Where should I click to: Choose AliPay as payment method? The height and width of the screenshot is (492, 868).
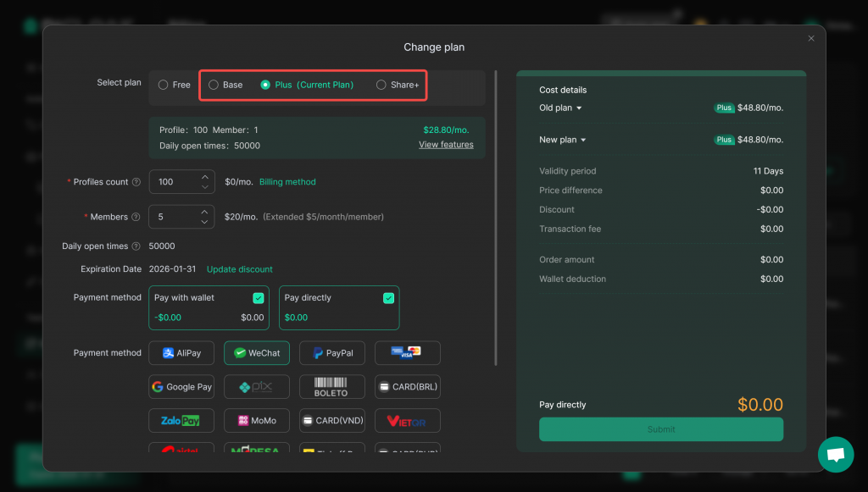point(181,353)
